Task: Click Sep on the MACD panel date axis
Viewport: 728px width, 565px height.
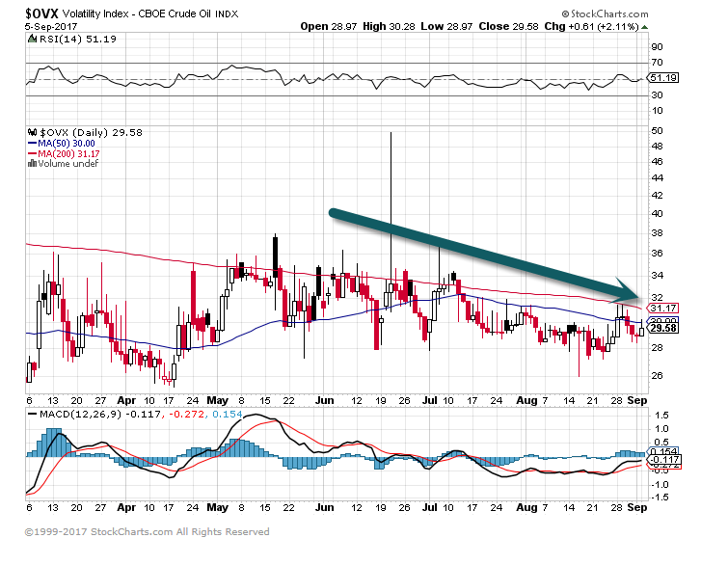Action: 637,507
